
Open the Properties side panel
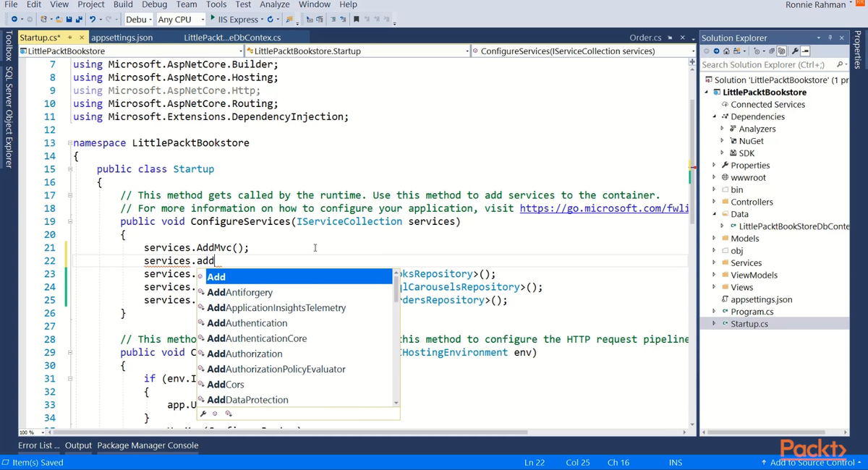pyautogui.click(x=859, y=49)
